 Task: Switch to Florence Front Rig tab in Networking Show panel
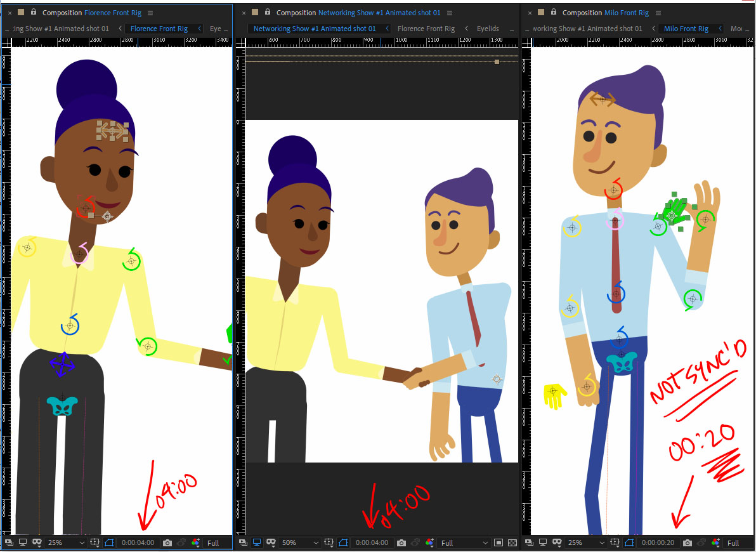(426, 29)
